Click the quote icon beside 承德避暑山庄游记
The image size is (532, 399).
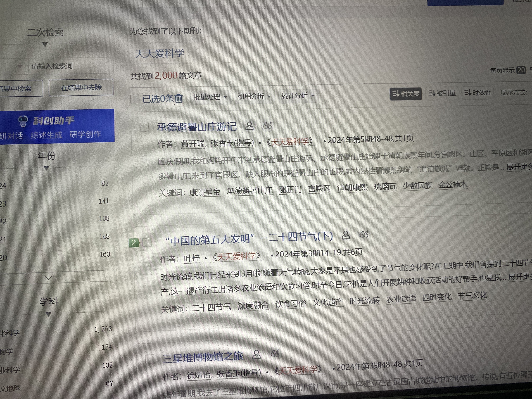[267, 125]
